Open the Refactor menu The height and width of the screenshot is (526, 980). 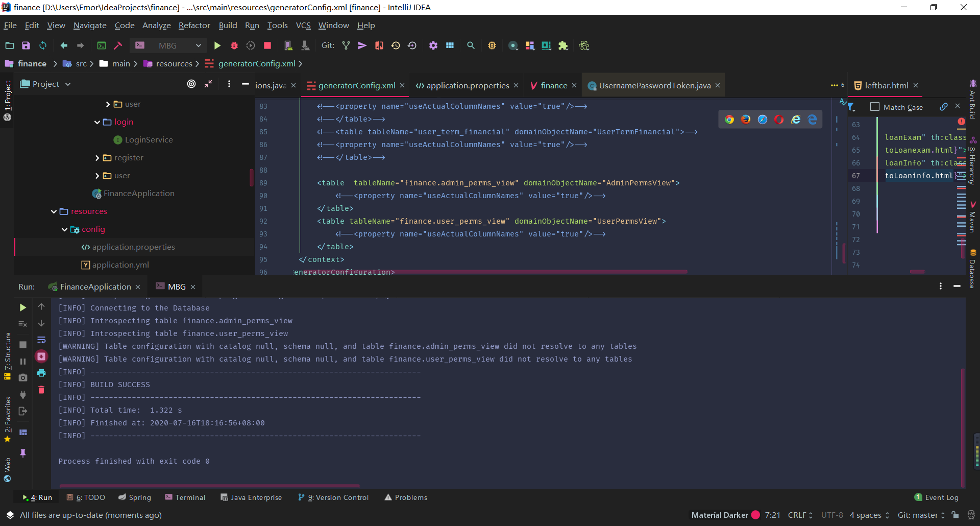[x=194, y=25]
